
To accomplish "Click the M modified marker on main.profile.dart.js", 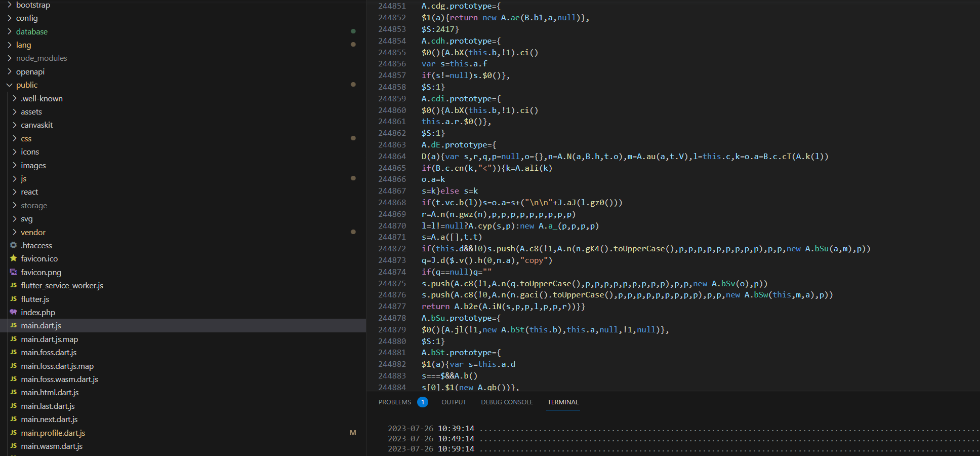I will 353,433.
